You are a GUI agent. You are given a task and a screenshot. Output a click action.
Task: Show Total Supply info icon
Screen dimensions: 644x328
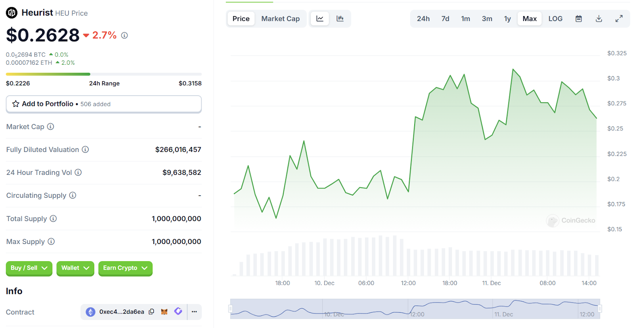(x=53, y=218)
